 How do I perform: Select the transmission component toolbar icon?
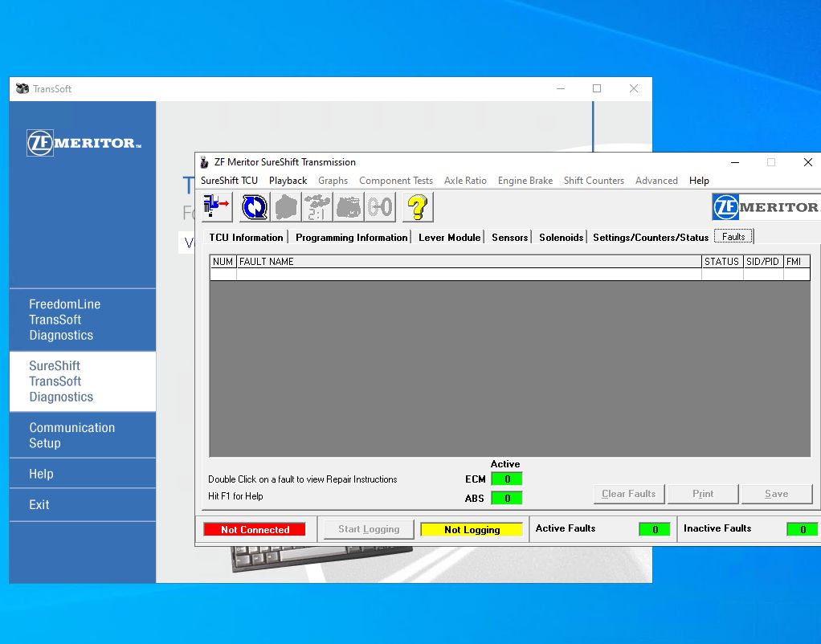pos(285,206)
